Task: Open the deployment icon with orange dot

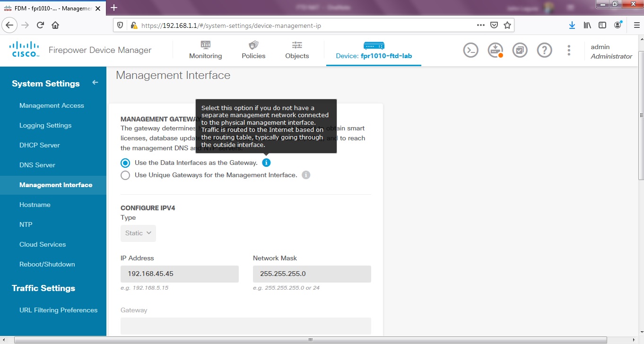Action: click(x=495, y=50)
